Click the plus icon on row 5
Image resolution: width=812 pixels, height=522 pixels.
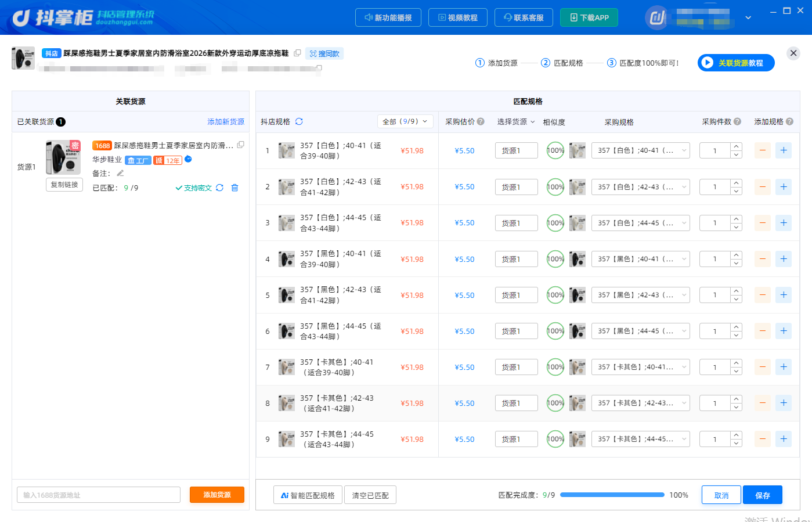784,295
